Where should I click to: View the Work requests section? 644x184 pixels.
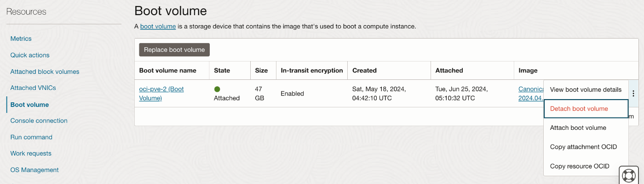(x=31, y=153)
